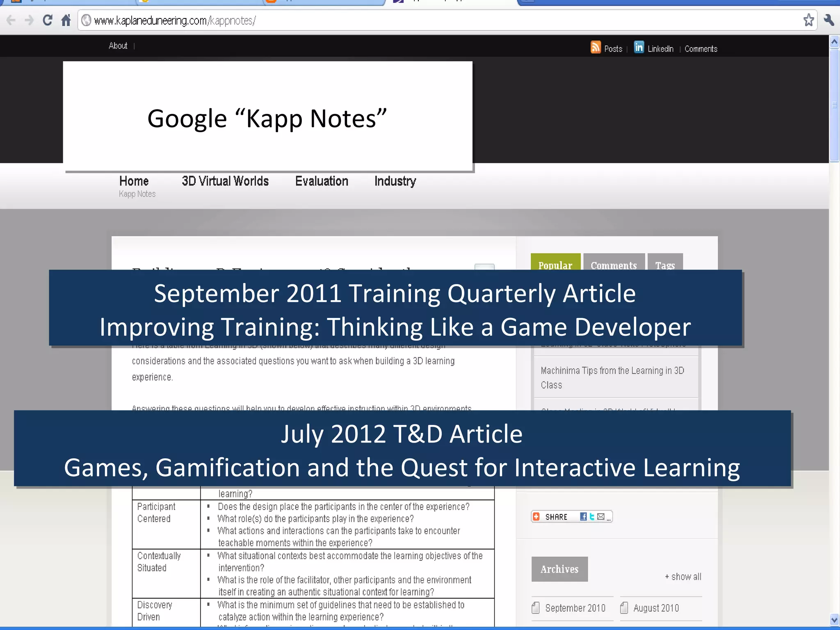Click the browser Forward arrow
The width and height of the screenshot is (840, 630).
[29, 20]
